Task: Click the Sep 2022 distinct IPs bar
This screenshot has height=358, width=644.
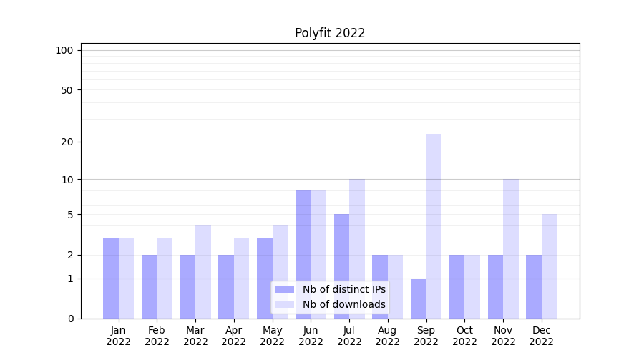Action: (419, 299)
